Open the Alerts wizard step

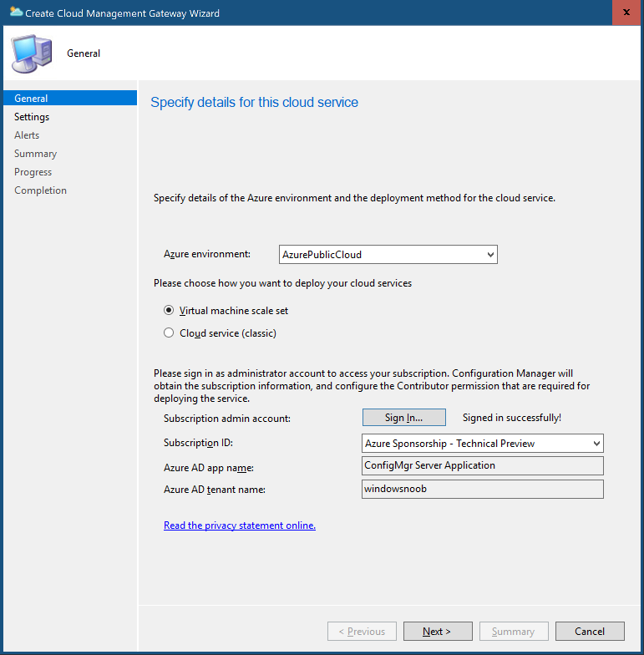(x=27, y=135)
